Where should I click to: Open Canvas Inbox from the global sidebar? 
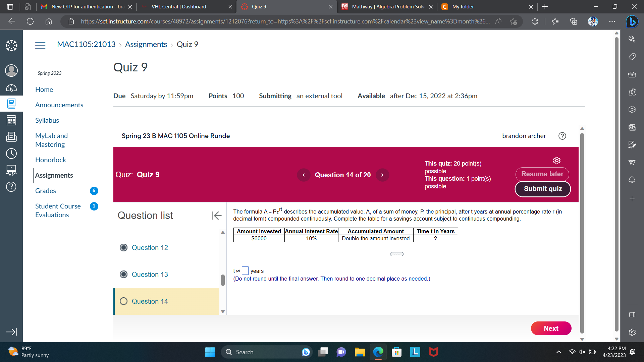pos(11,137)
